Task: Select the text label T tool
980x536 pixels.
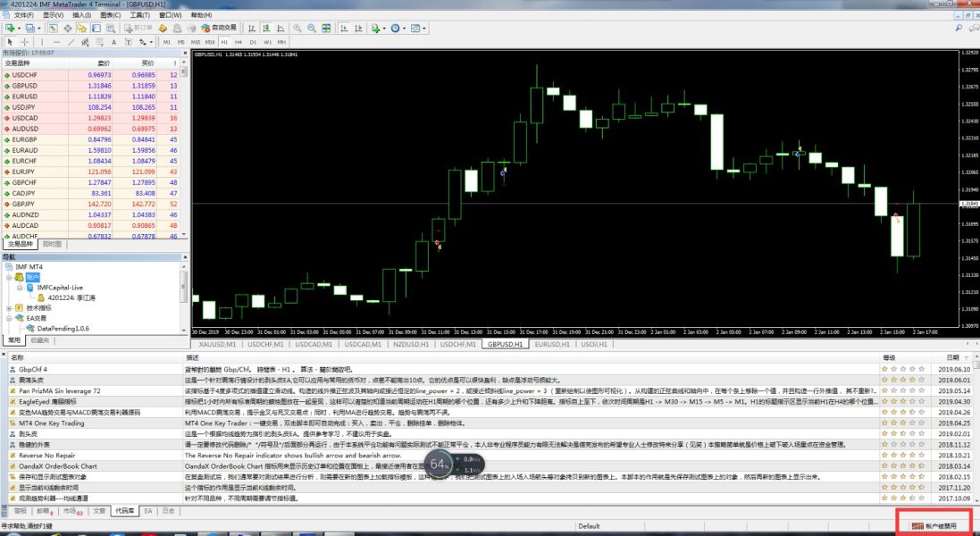Action: click(x=128, y=42)
